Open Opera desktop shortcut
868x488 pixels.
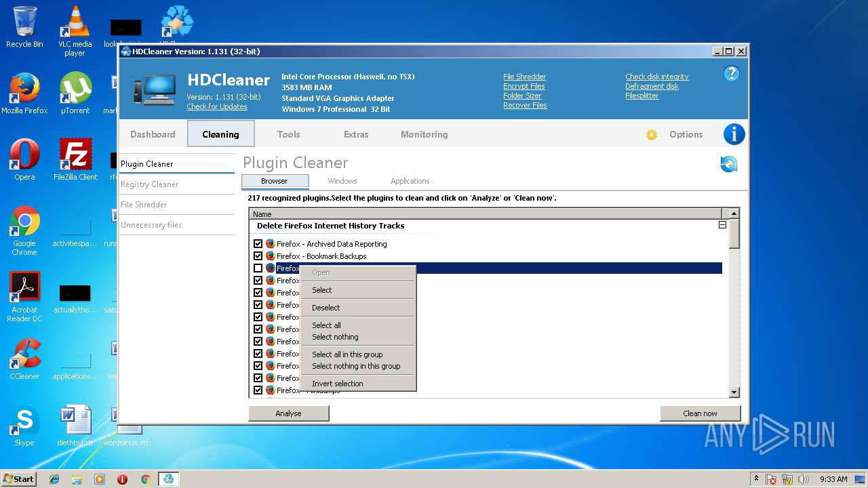click(x=24, y=160)
